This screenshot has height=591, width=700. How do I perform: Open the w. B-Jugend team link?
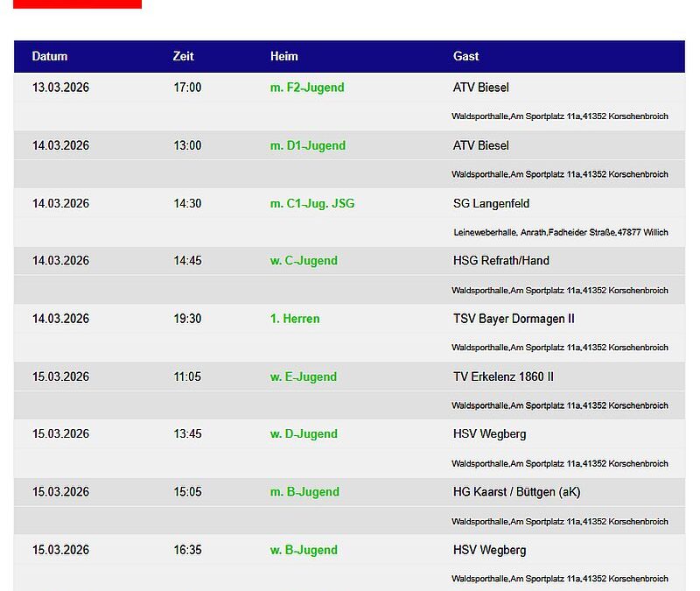pos(303,550)
